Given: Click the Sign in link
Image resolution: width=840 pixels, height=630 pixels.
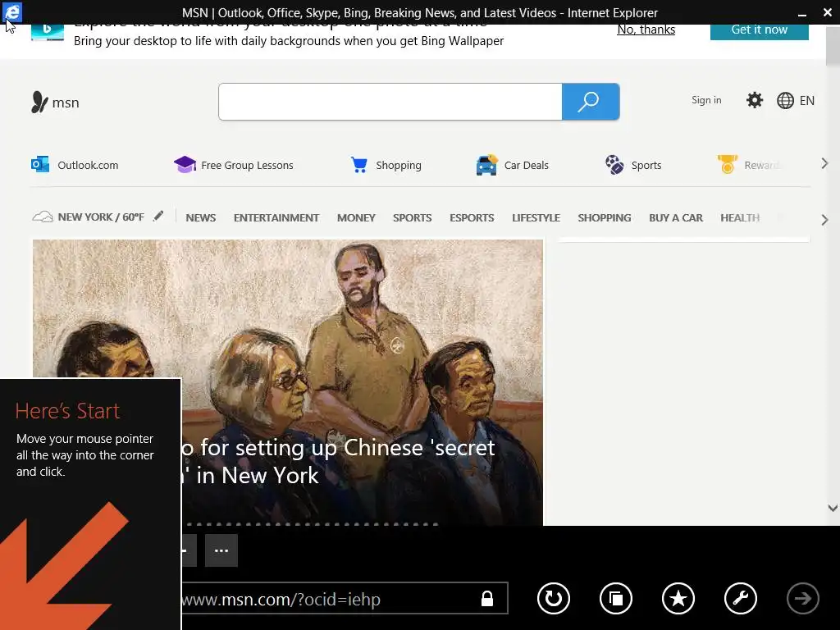Looking at the screenshot, I should click(706, 100).
